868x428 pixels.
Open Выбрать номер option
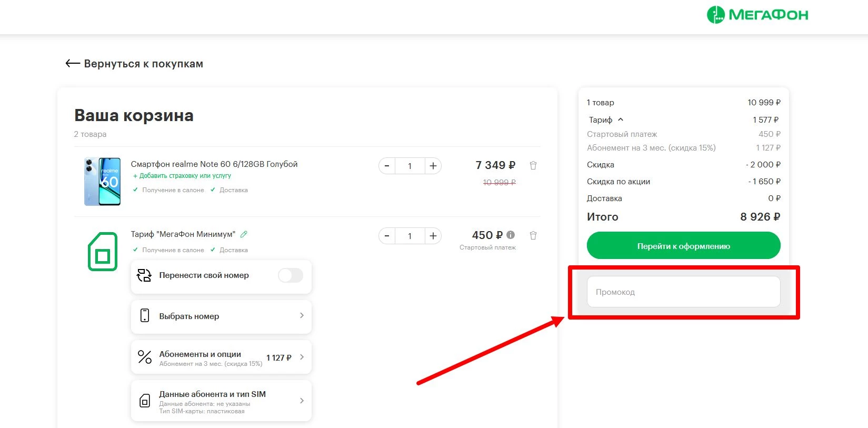coord(221,316)
